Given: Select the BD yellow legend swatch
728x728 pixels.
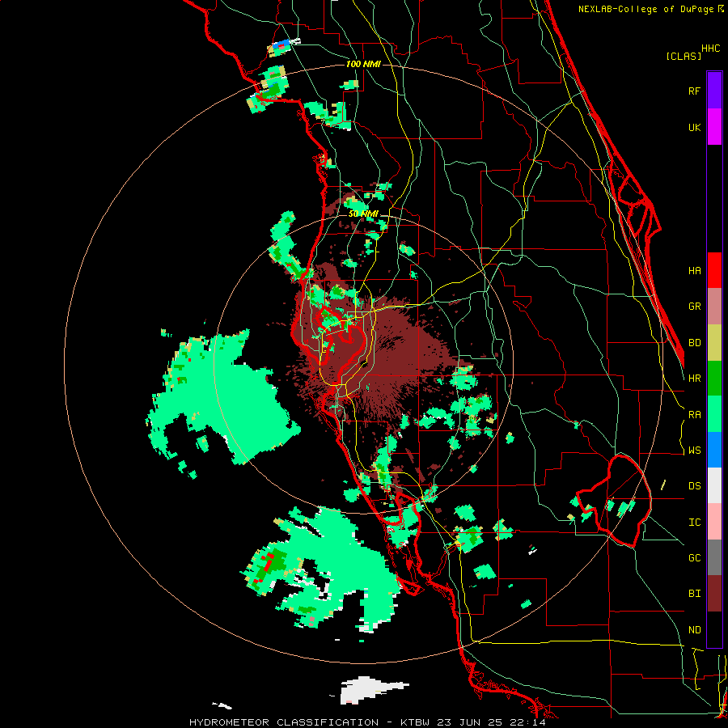Looking at the screenshot, I should coord(714,342).
